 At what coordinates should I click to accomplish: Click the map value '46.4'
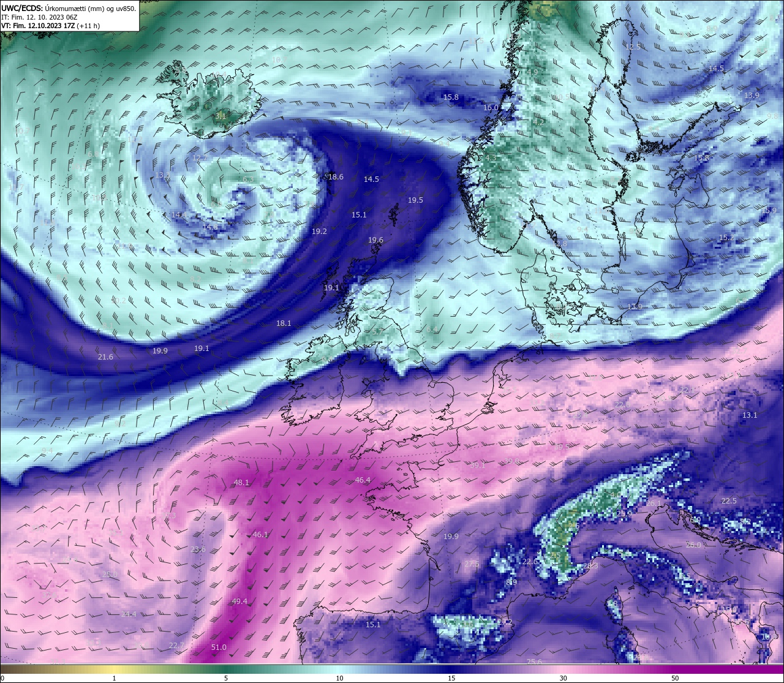363,480
